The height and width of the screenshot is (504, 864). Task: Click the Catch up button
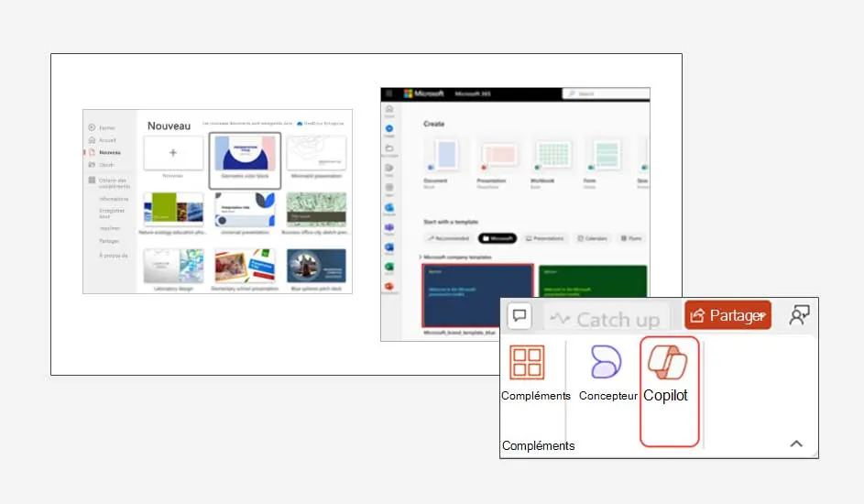pyautogui.click(x=607, y=319)
